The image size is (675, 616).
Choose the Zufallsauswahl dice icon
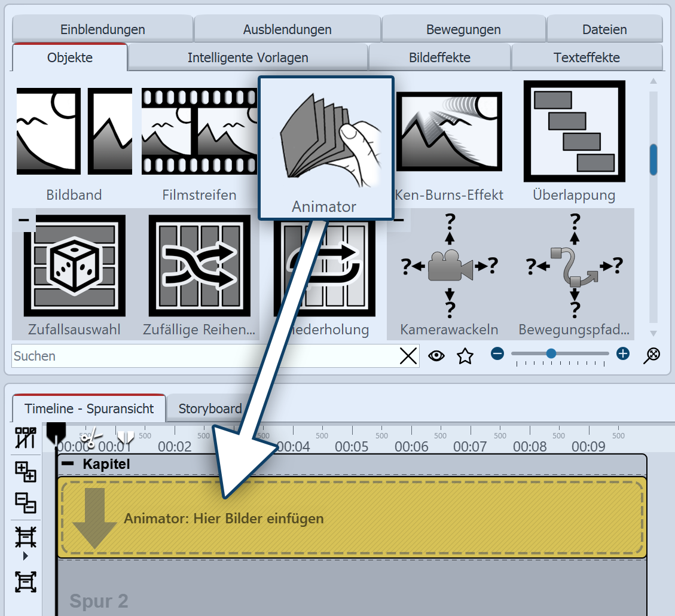click(75, 265)
